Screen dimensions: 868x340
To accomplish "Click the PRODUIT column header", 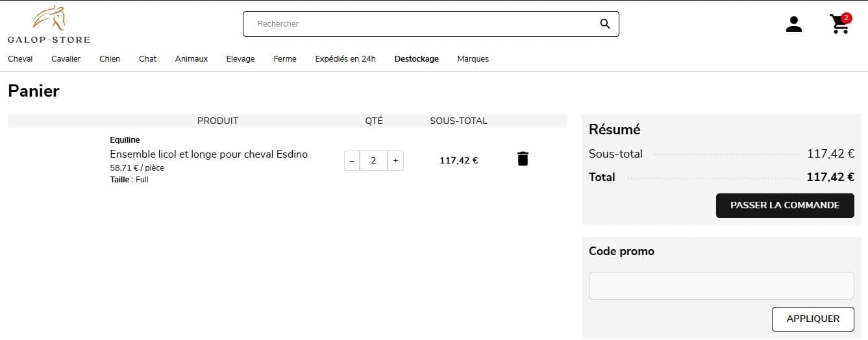I will pos(217,121).
